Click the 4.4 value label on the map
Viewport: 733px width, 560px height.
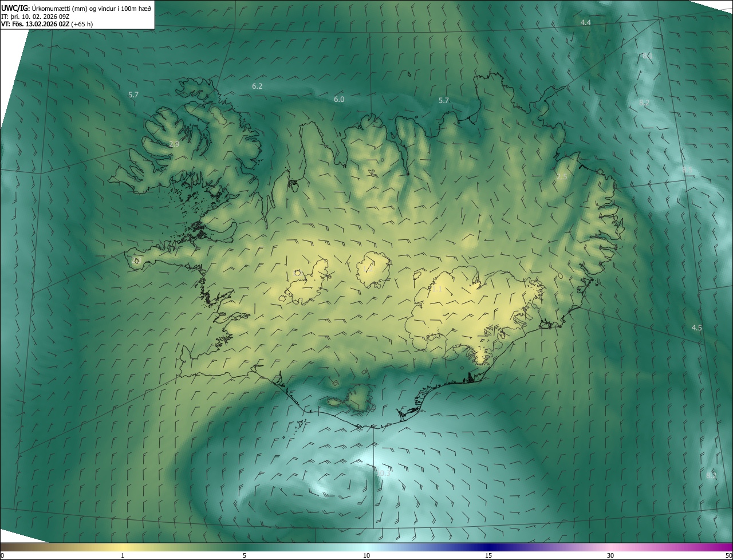[x=585, y=22]
